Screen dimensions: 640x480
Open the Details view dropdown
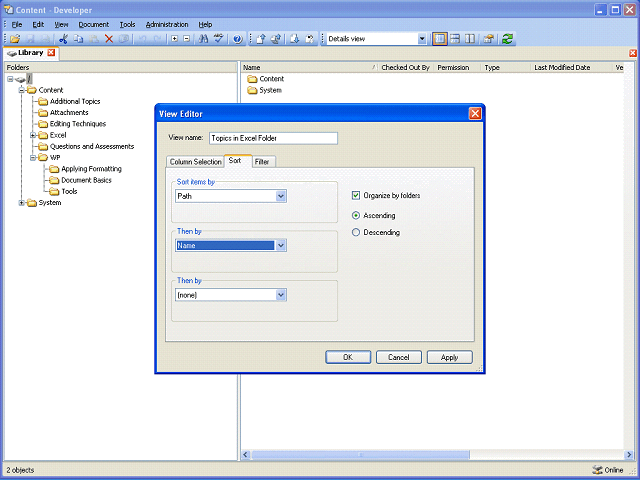pyautogui.click(x=422, y=39)
